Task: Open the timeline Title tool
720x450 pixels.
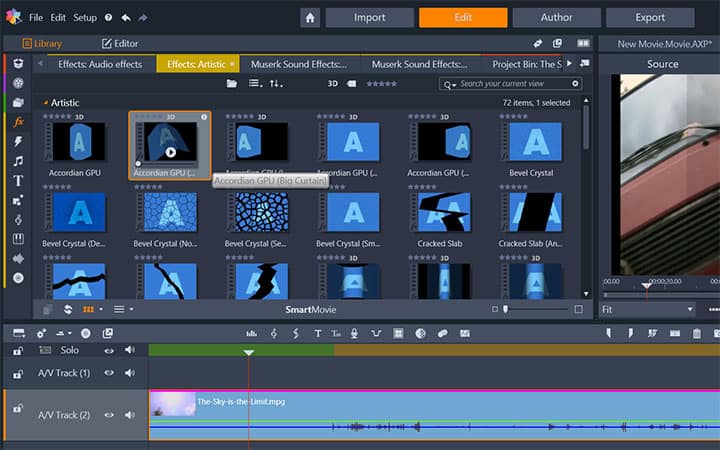Action: [x=317, y=334]
